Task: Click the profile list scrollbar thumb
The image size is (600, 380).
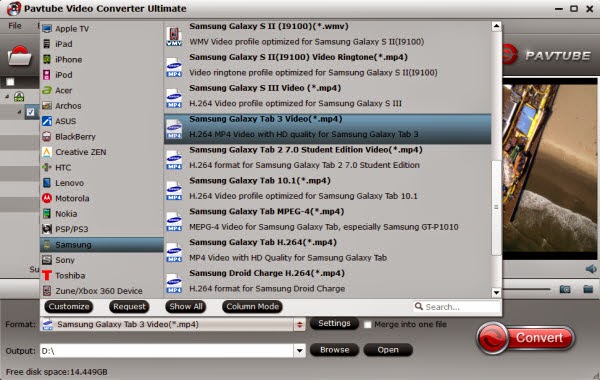Action: pyautogui.click(x=496, y=207)
